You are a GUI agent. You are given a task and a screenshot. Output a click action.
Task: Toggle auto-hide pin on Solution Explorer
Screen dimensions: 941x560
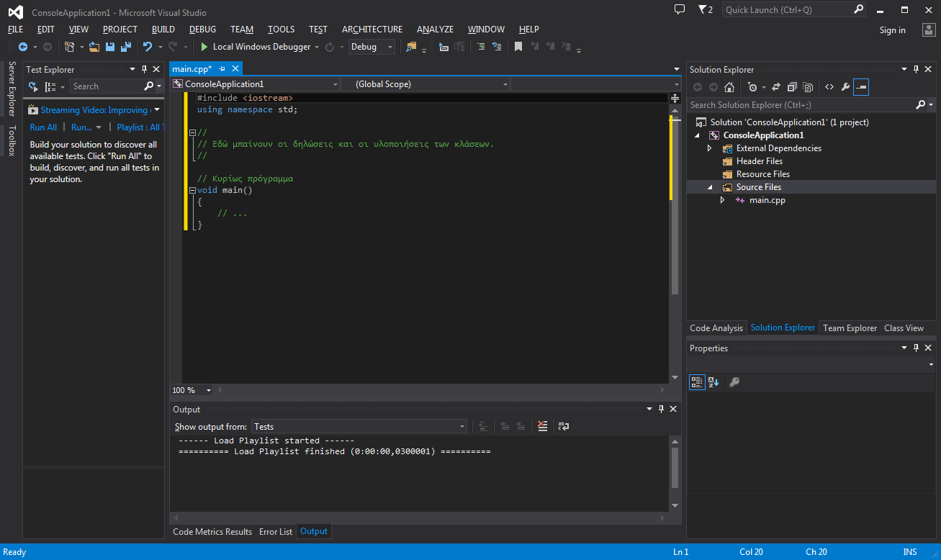pyautogui.click(x=917, y=69)
